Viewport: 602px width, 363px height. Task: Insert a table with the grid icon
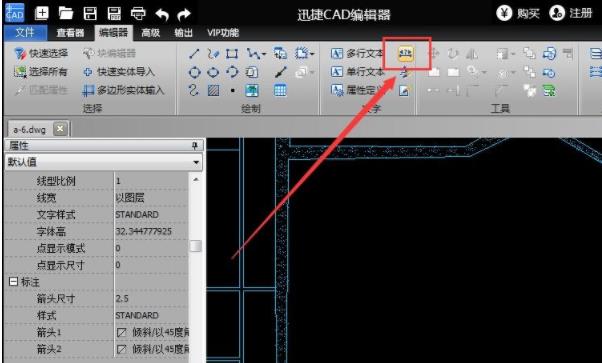click(280, 91)
